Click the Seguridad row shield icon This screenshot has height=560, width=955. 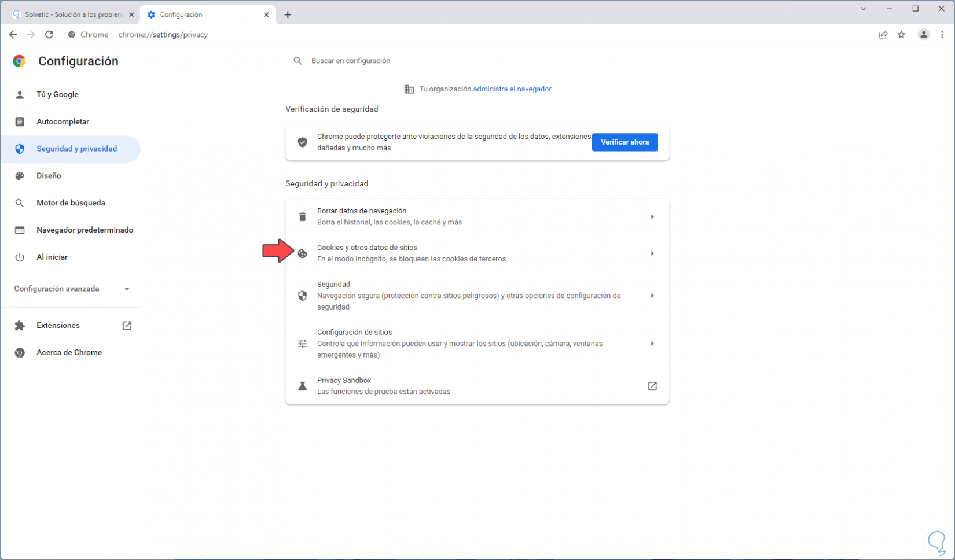tap(302, 296)
